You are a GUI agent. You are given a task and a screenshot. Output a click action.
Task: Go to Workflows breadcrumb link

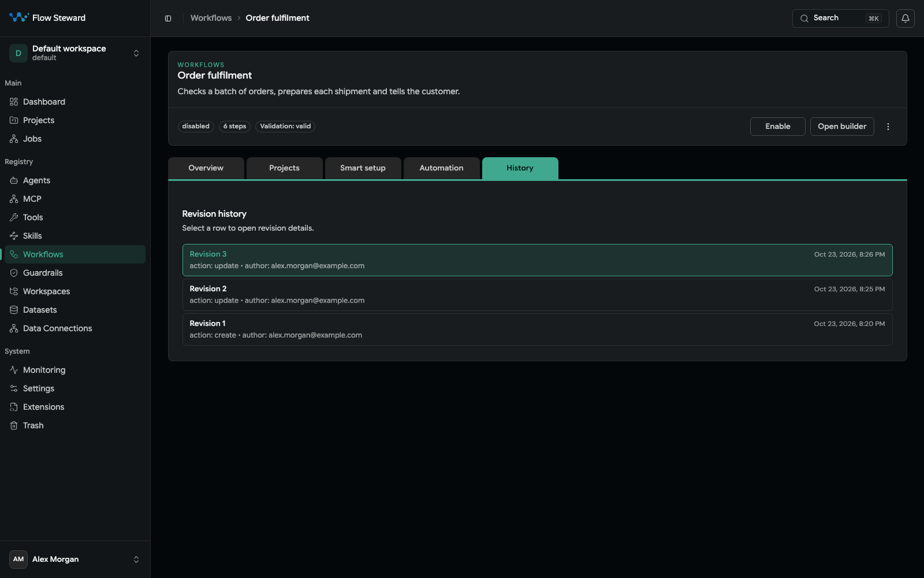211,18
